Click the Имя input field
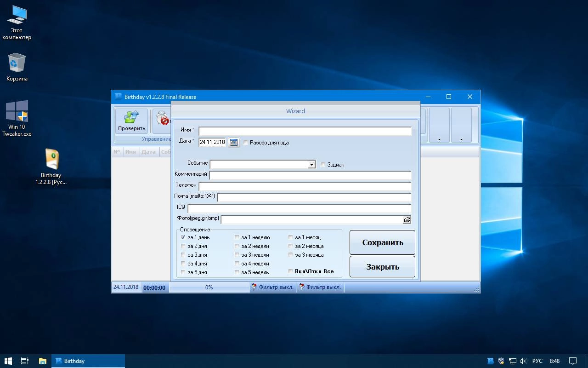 pyautogui.click(x=305, y=131)
